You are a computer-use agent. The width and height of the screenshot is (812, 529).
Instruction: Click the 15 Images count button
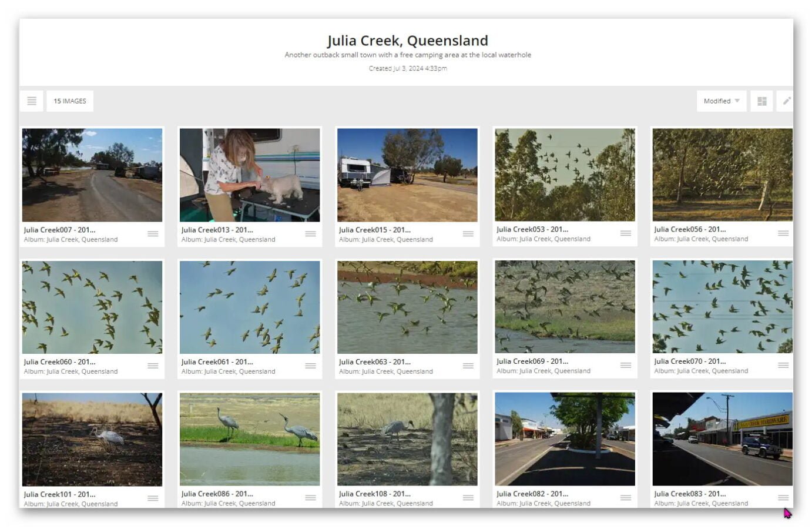tap(70, 101)
